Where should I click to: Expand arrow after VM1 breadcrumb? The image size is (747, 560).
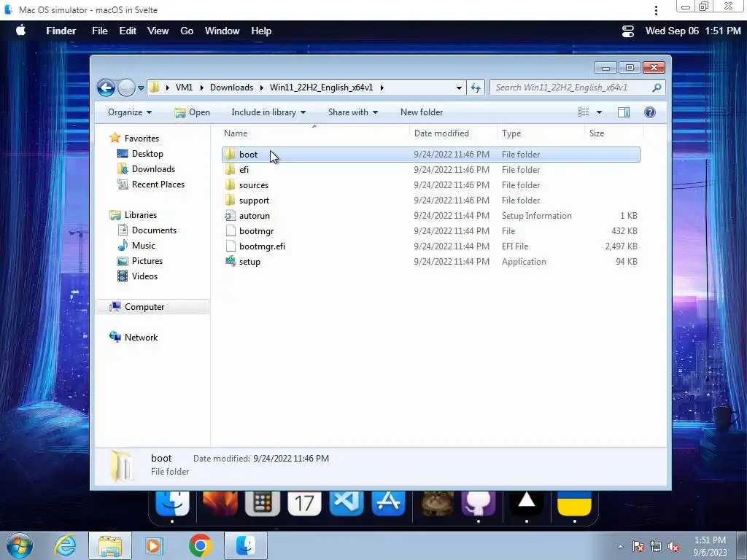pos(201,87)
